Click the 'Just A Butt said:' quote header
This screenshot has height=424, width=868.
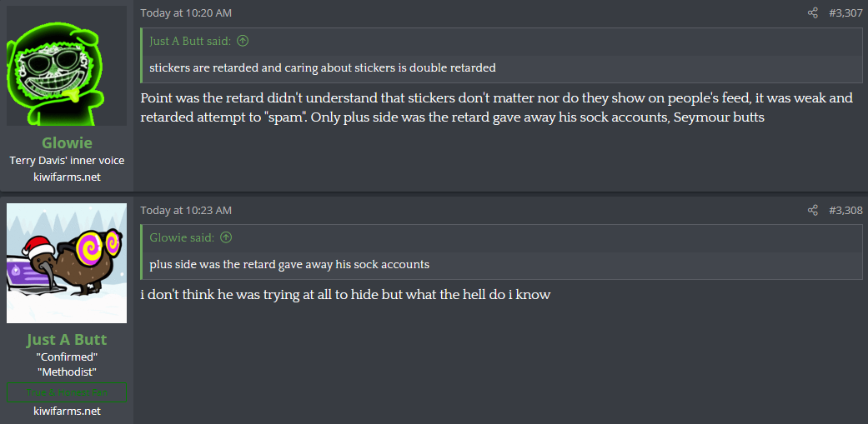[x=190, y=41]
